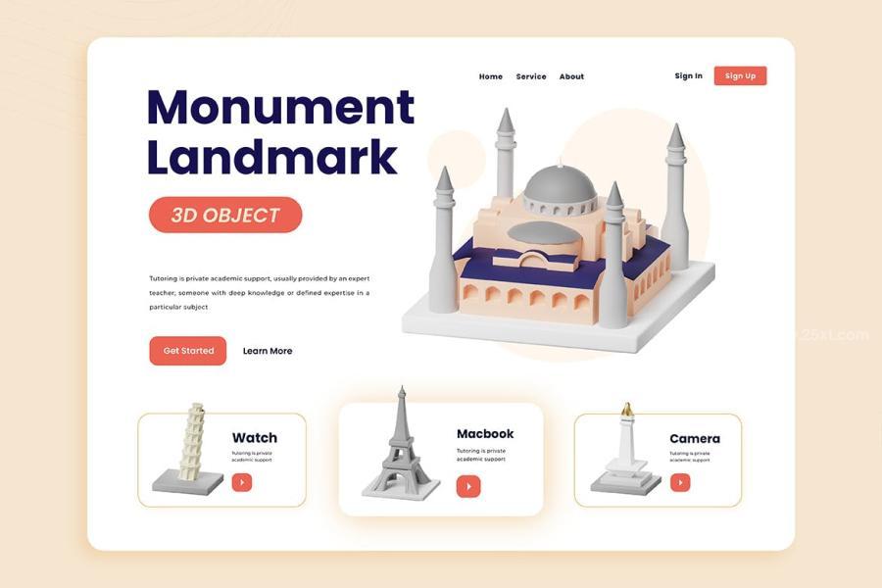Click the Camera card's description text
The image size is (882, 588).
690,457
